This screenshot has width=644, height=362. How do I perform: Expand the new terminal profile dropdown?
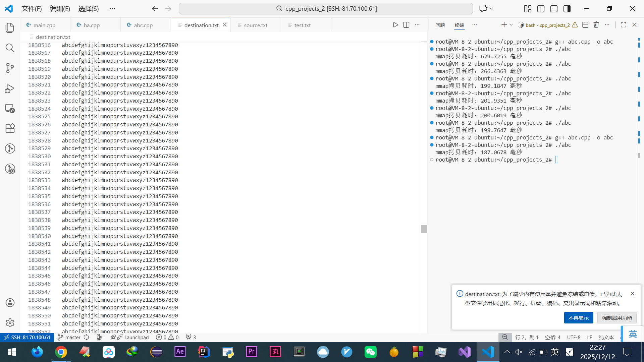tap(511, 25)
